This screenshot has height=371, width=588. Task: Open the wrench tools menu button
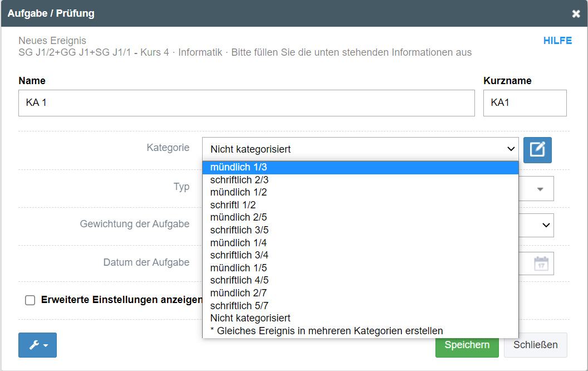pos(37,345)
